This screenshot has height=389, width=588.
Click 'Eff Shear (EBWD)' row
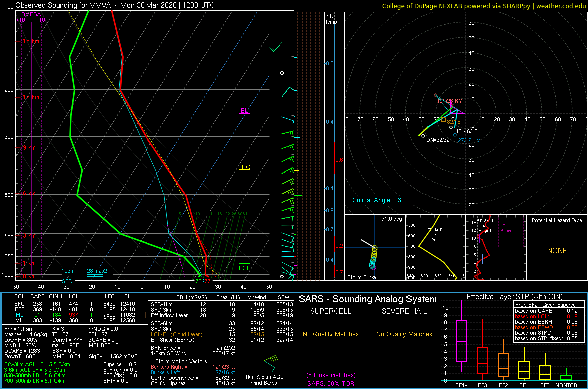[x=222, y=340]
